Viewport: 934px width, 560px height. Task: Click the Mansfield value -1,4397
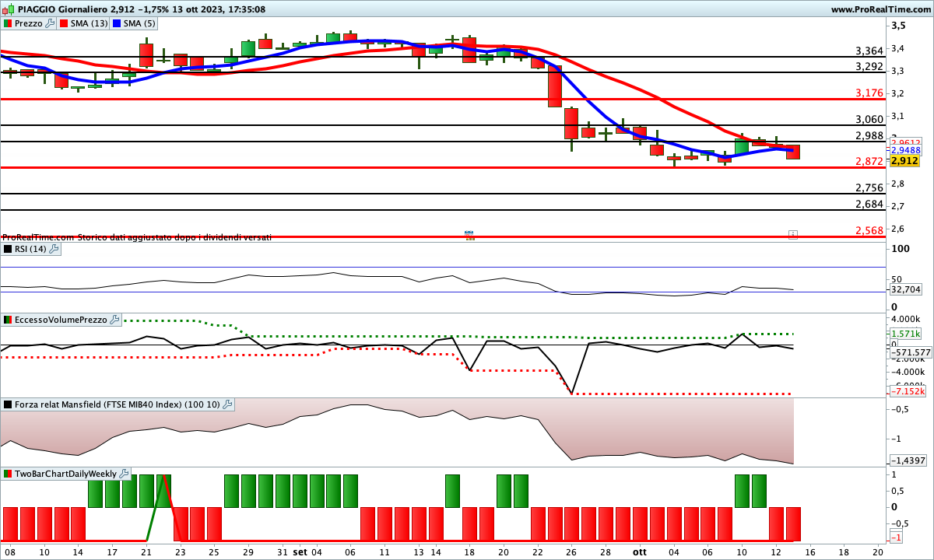(908, 461)
